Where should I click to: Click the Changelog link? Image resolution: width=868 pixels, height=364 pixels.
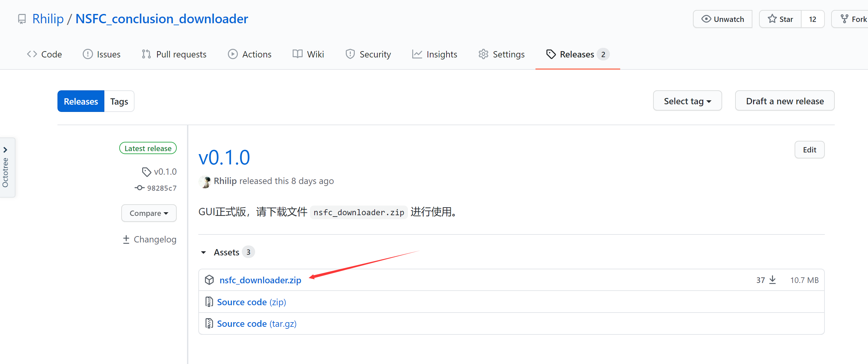(149, 239)
